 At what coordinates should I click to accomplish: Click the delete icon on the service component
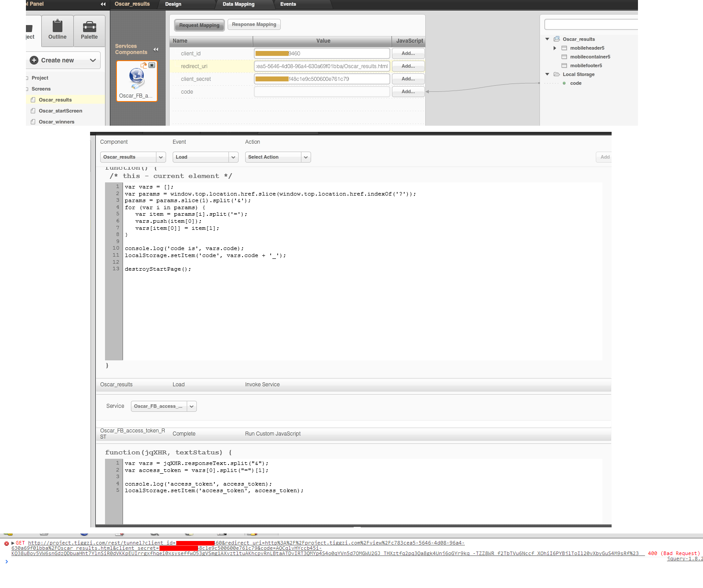coord(152,65)
